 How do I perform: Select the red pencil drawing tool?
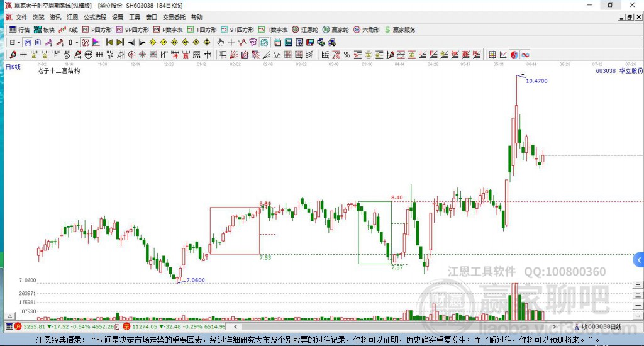(13, 55)
